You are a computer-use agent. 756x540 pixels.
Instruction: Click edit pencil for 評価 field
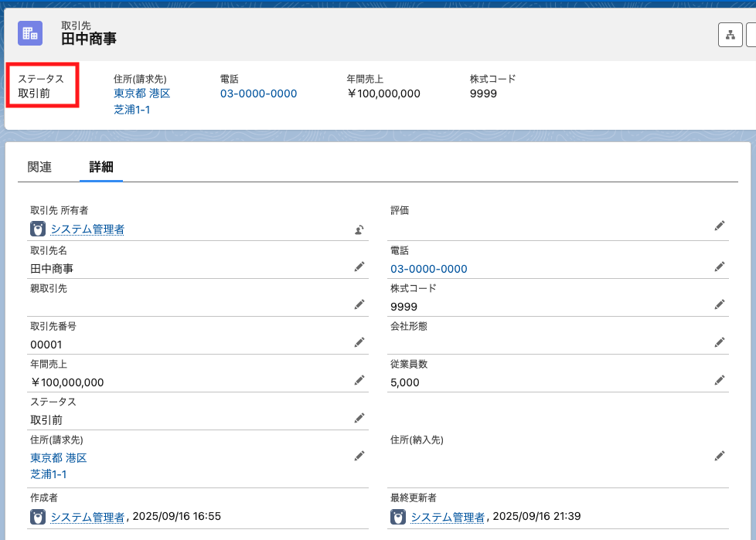click(719, 226)
